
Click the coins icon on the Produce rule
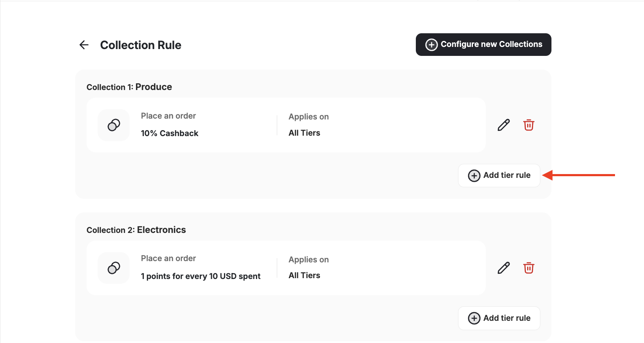(113, 125)
